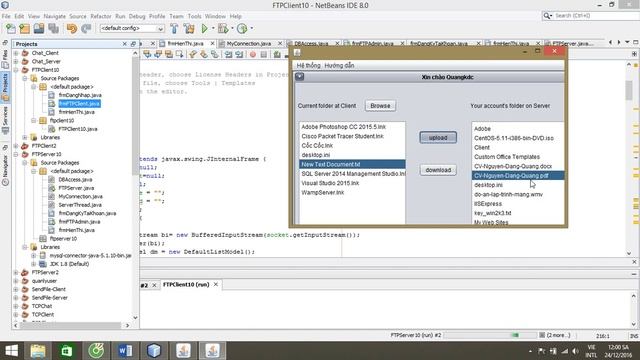Select CV-Nguyen-Dang-Quang.docx in server list
The image size is (640, 360).
click(x=518, y=167)
